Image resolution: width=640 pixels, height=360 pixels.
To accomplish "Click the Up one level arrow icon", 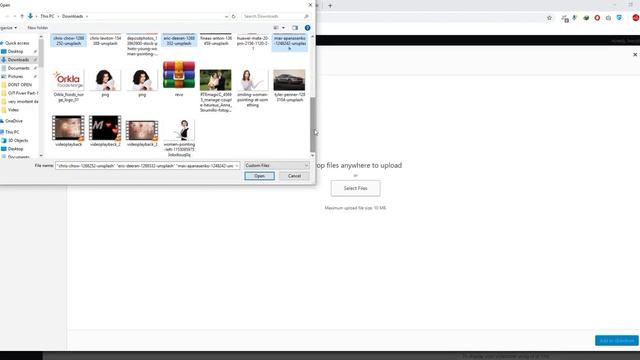I will (22, 16).
